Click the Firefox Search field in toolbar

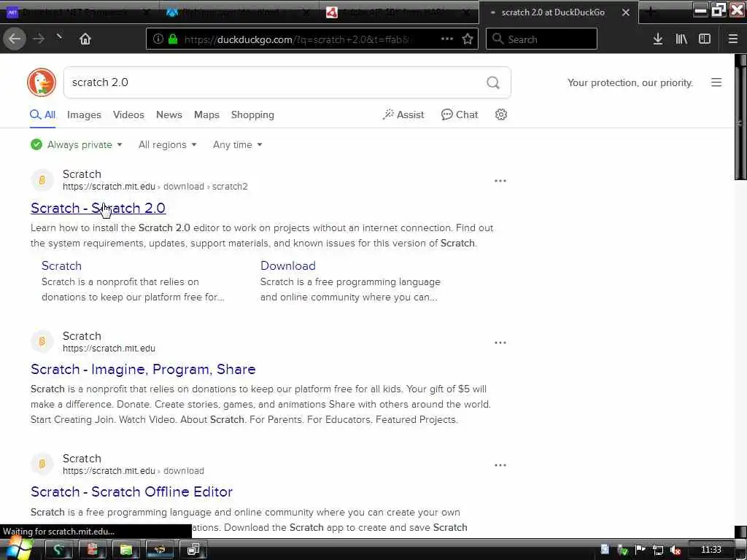(x=541, y=39)
